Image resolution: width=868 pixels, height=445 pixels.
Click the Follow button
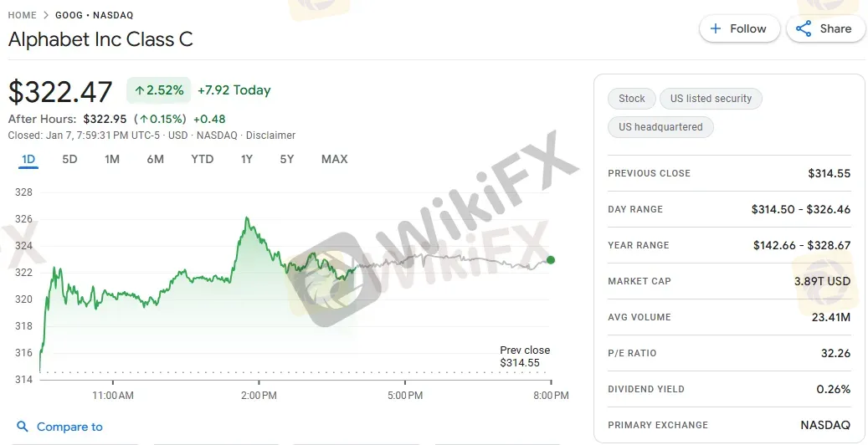click(739, 28)
